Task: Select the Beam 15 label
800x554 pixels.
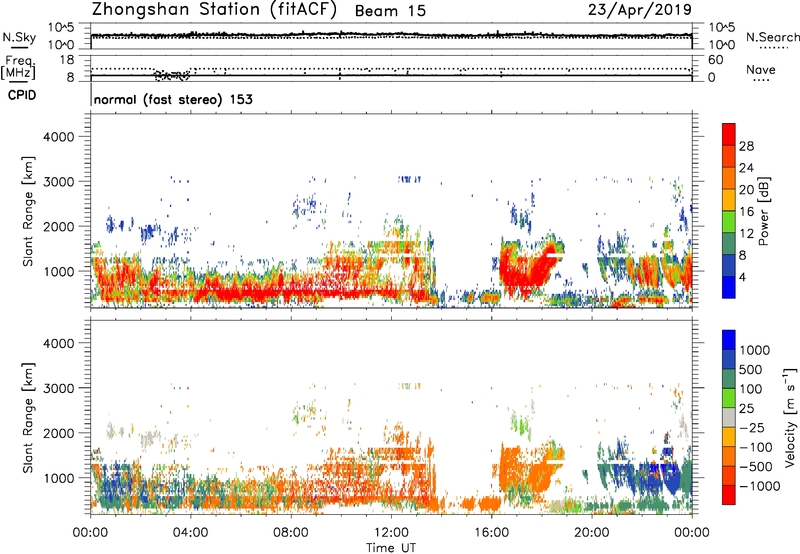Action: click(390, 11)
